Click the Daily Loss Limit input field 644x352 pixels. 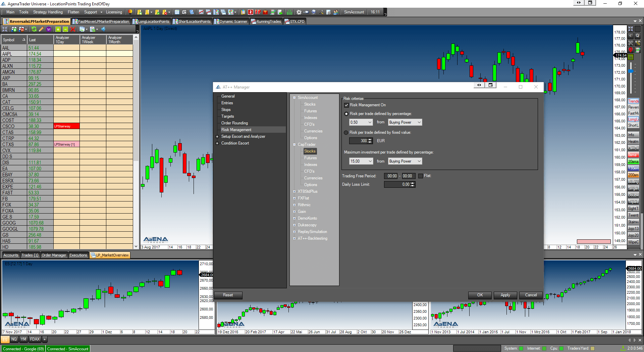(397, 184)
